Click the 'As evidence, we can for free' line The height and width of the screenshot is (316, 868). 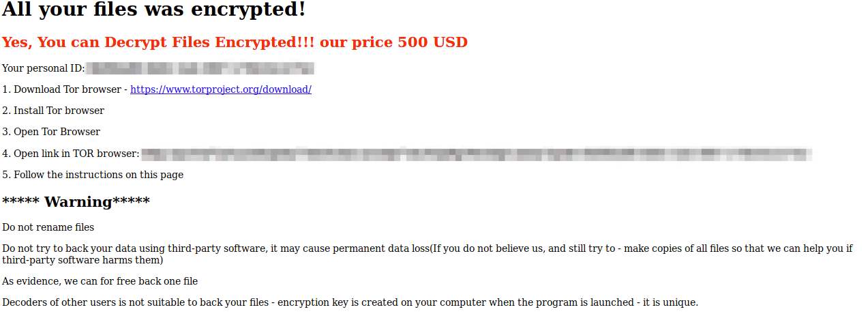coord(100,281)
